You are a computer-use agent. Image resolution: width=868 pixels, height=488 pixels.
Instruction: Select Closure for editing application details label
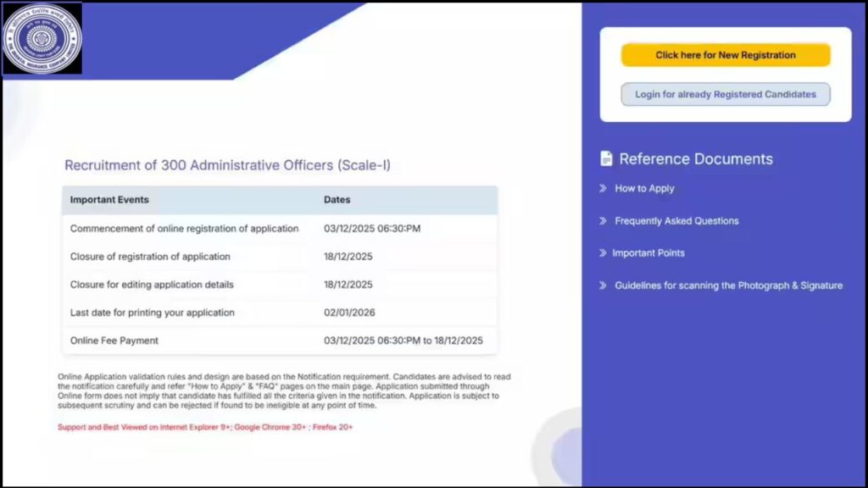pyautogui.click(x=152, y=285)
